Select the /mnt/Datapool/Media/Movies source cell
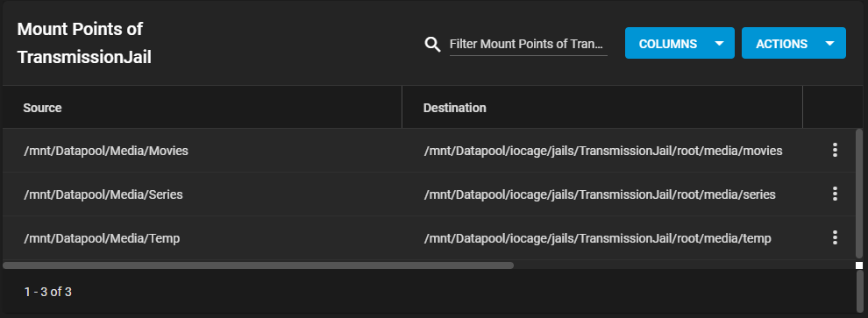This screenshot has height=318, width=868. pyautogui.click(x=106, y=151)
